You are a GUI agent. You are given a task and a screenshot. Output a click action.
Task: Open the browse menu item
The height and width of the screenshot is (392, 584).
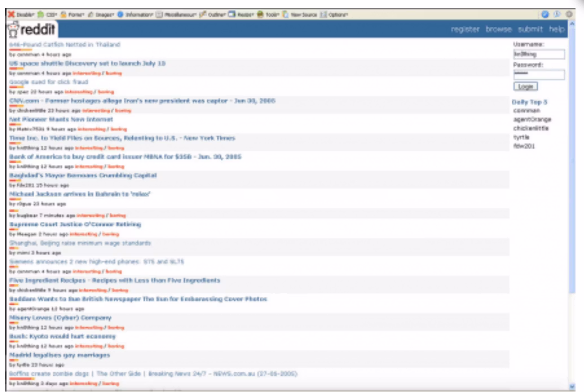[499, 29]
